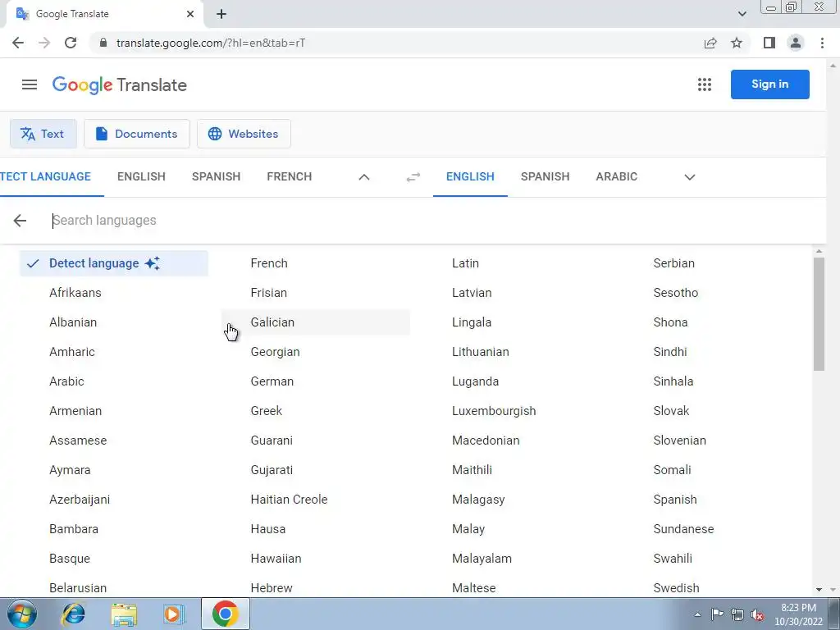840x630 pixels.
Task: Choose Galician from the language list
Action: click(316, 322)
